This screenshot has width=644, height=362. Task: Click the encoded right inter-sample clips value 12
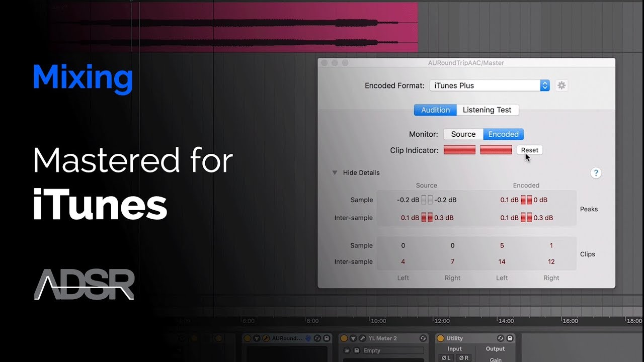[551, 261]
